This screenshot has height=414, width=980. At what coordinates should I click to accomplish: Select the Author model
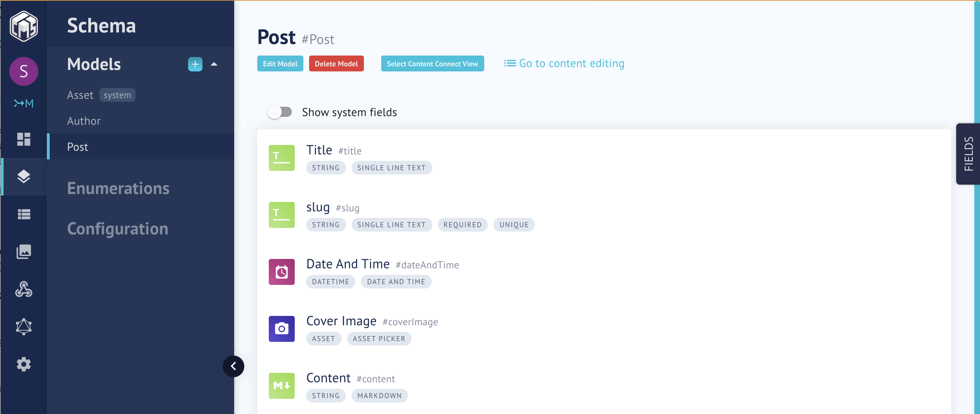(x=84, y=121)
